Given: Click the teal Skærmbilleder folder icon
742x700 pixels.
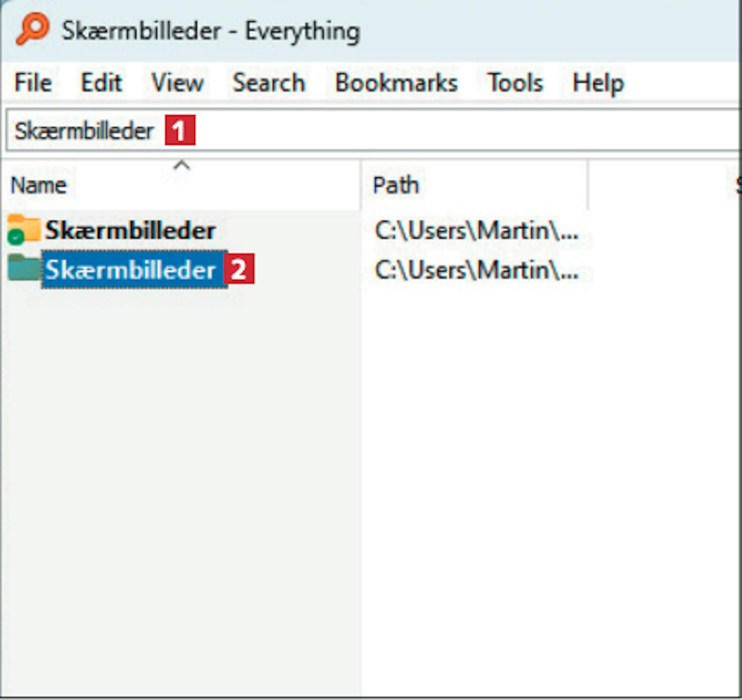Looking at the screenshot, I should [23, 268].
